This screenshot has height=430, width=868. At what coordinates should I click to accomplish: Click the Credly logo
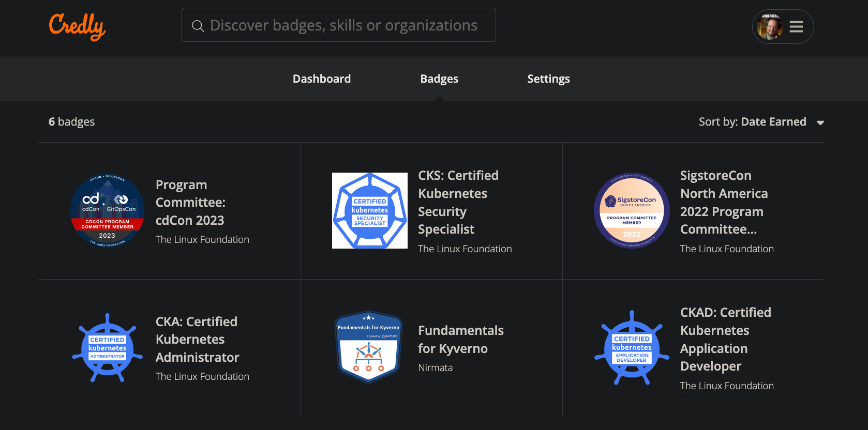click(77, 26)
